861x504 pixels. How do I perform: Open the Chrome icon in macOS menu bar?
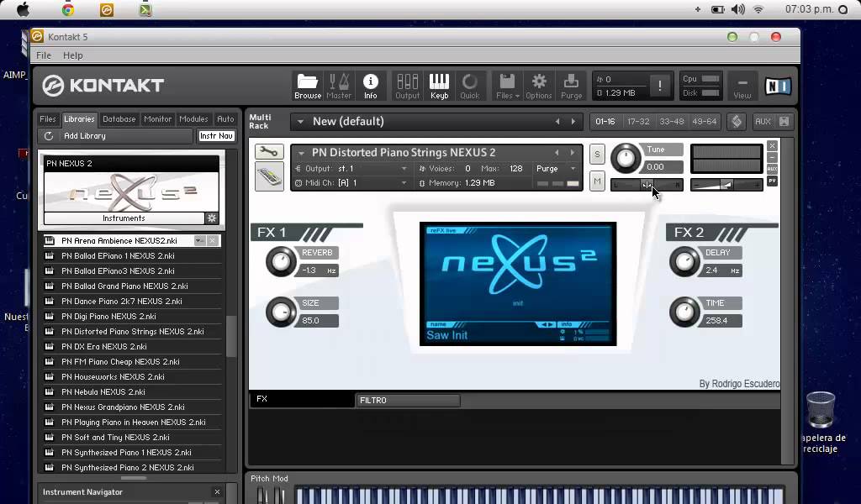68,9
